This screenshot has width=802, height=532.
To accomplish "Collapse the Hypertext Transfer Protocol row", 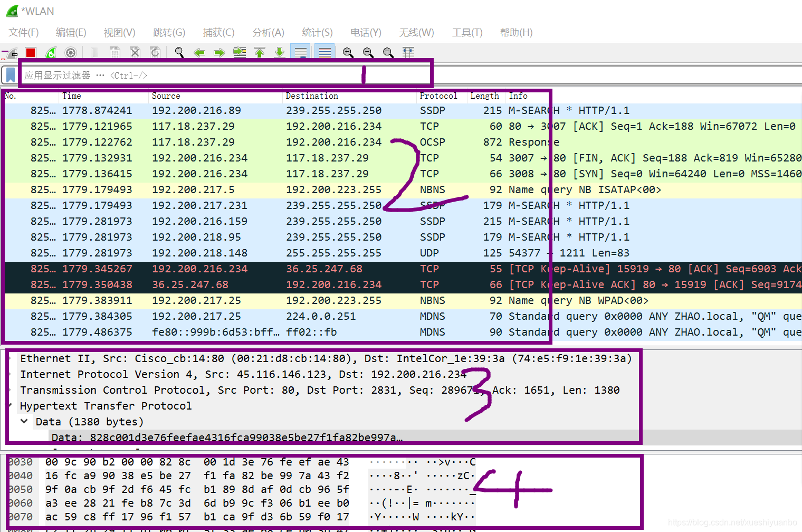I will [x=8, y=406].
